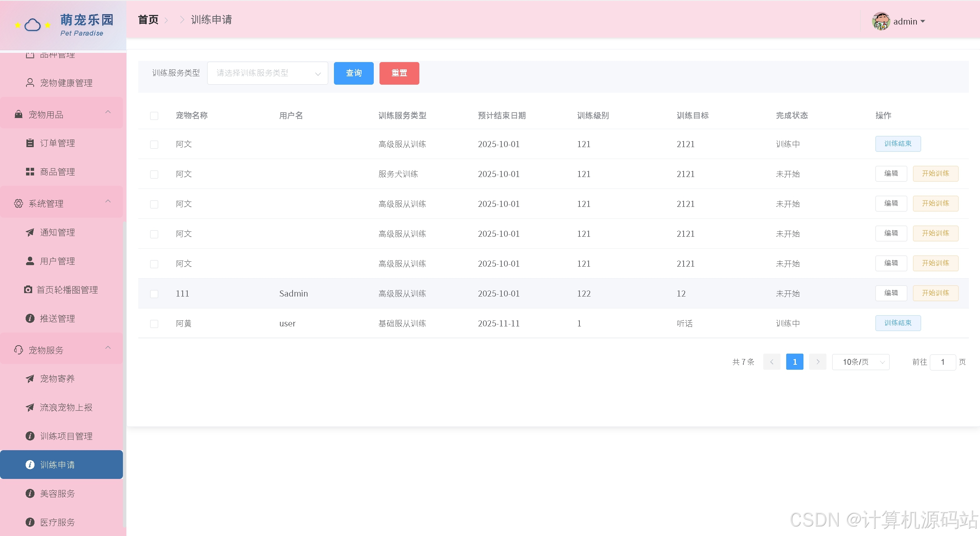Click the 流浪宠物上报 paper plane icon

pyautogui.click(x=30, y=407)
